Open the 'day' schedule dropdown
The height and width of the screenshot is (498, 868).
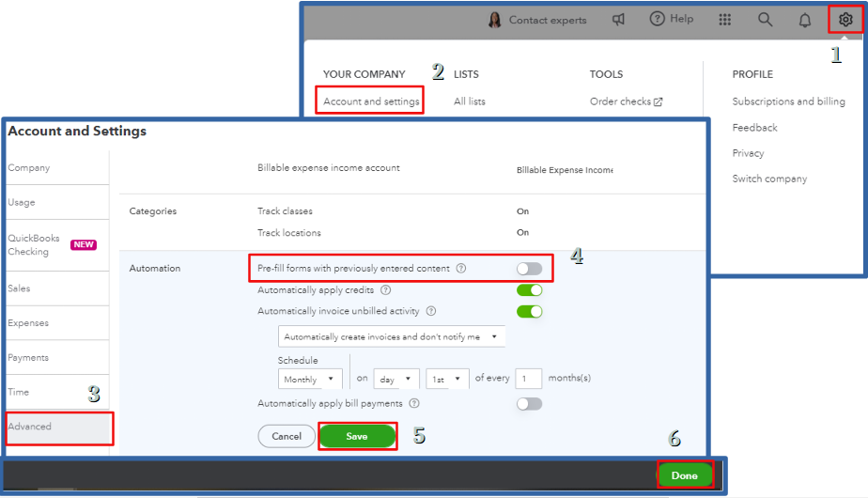click(x=396, y=380)
